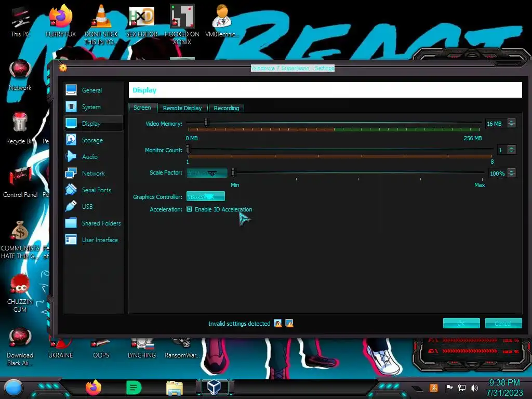This screenshot has width=532, height=399.
Task: Click the Video Memory 16 MB spinner arrows
Action: 511,123
